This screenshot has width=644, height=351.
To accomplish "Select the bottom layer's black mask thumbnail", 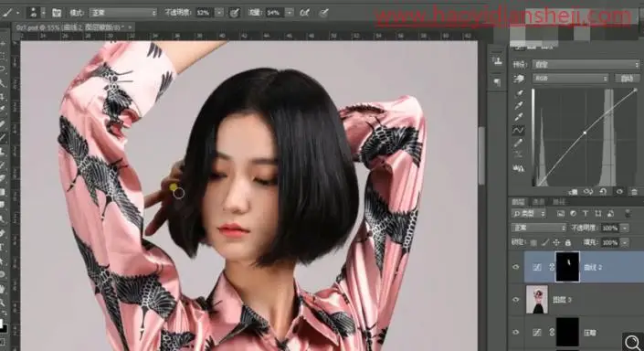I will click(x=567, y=332).
